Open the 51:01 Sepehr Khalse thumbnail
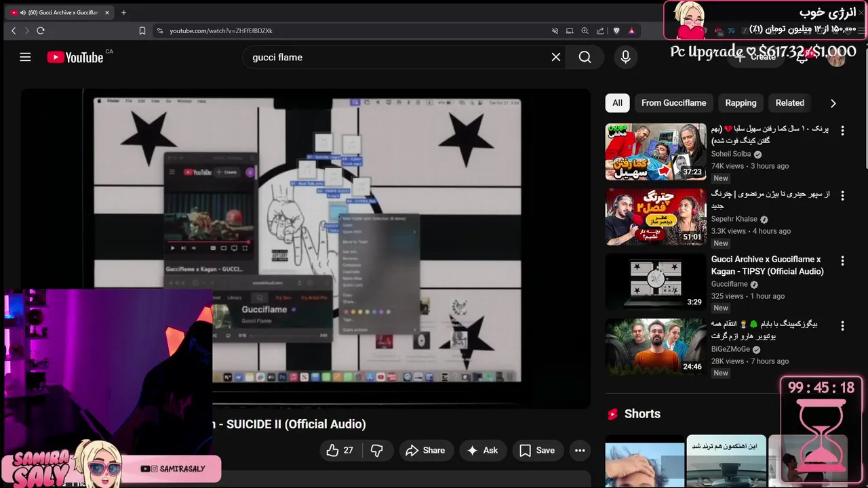This screenshot has width=868, height=488. [656, 216]
